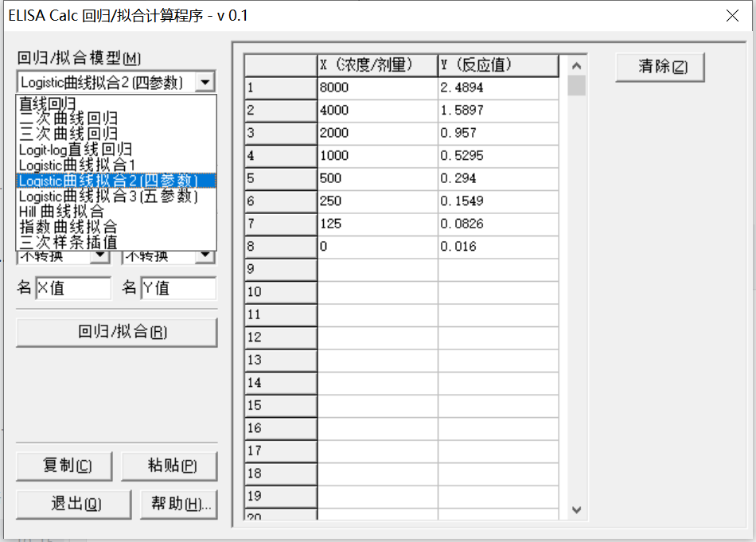Click the table scrollbar thumb
This screenshot has width=756, height=542.
577,86
